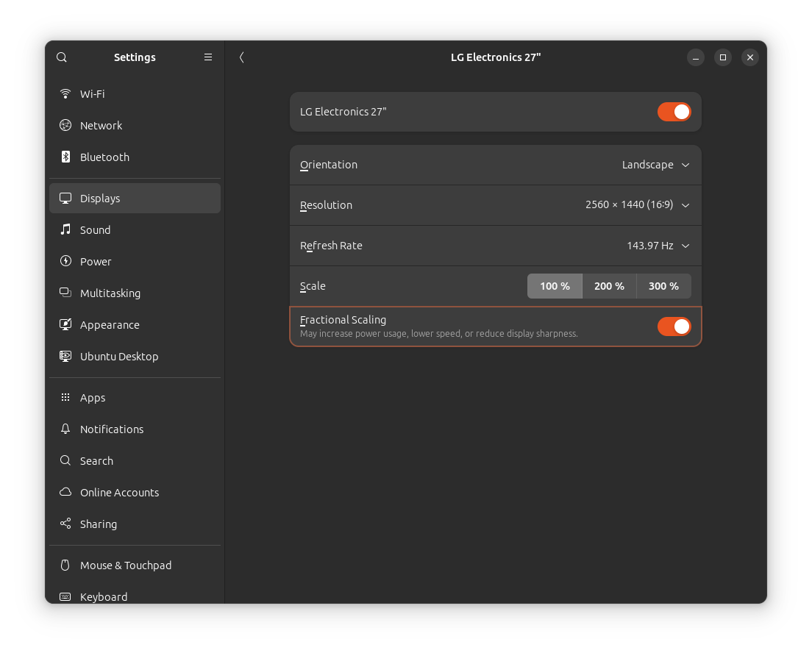Click the search magnifier icon in sidebar
The height and width of the screenshot is (653, 812).
[x=66, y=460]
